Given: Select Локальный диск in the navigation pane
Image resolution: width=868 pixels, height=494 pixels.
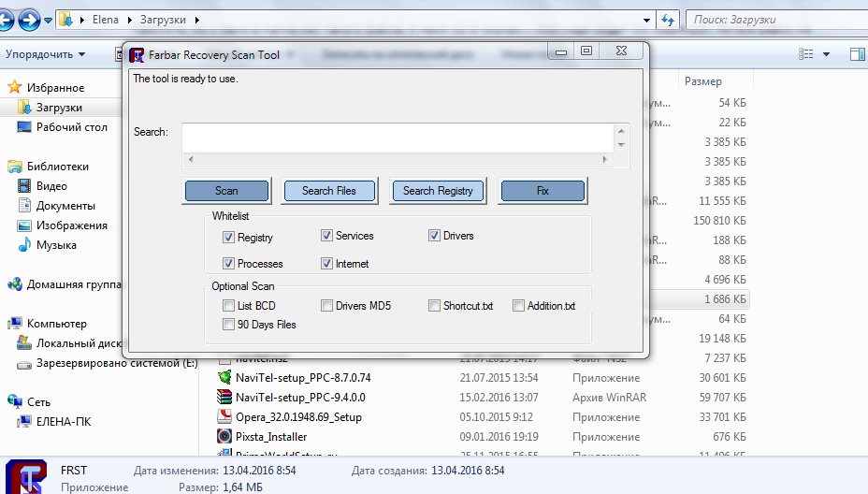Looking at the screenshot, I should click(x=79, y=342).
